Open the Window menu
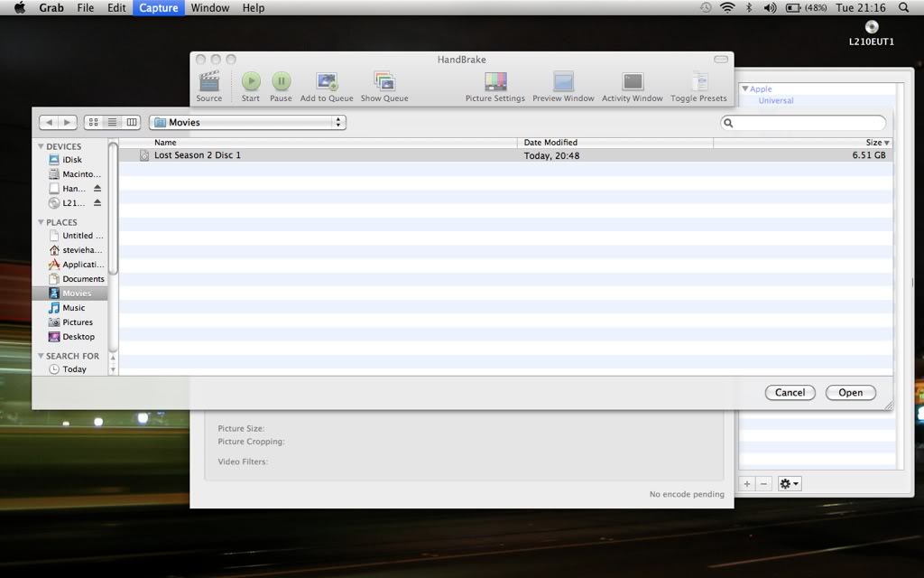The height and width of the screenshot is (578, 924). tap(209, 7)
